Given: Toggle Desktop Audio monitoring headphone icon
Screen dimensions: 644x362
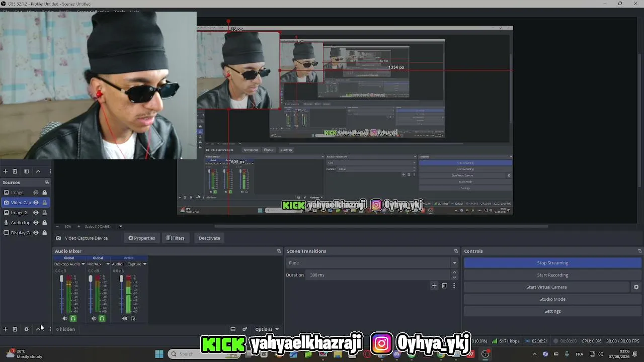Looking at the screenshot, I should coord(73,318).
